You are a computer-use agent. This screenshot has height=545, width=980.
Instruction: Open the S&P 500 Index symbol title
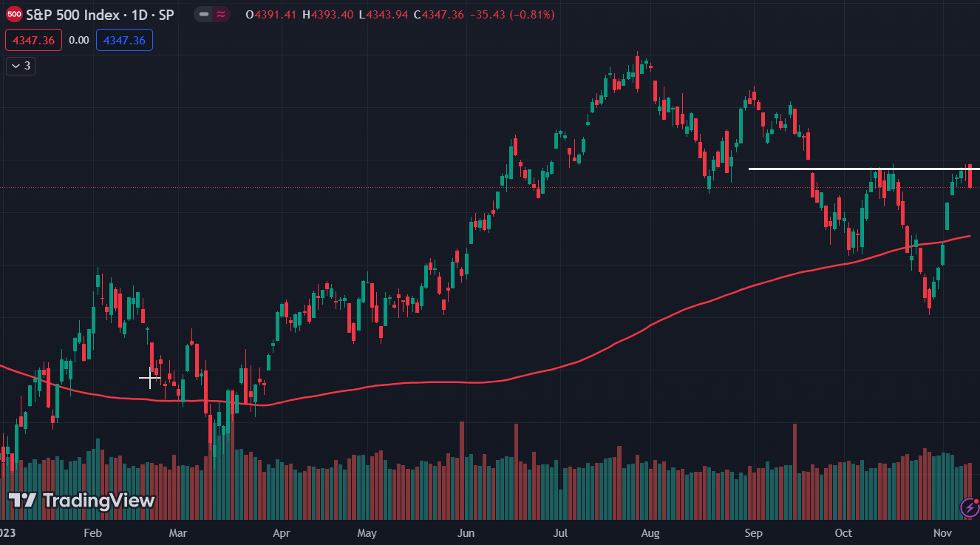click(100, 15)
